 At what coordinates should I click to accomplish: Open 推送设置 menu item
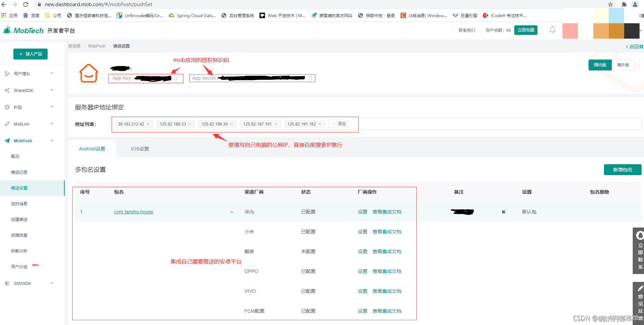pos(32,188)
